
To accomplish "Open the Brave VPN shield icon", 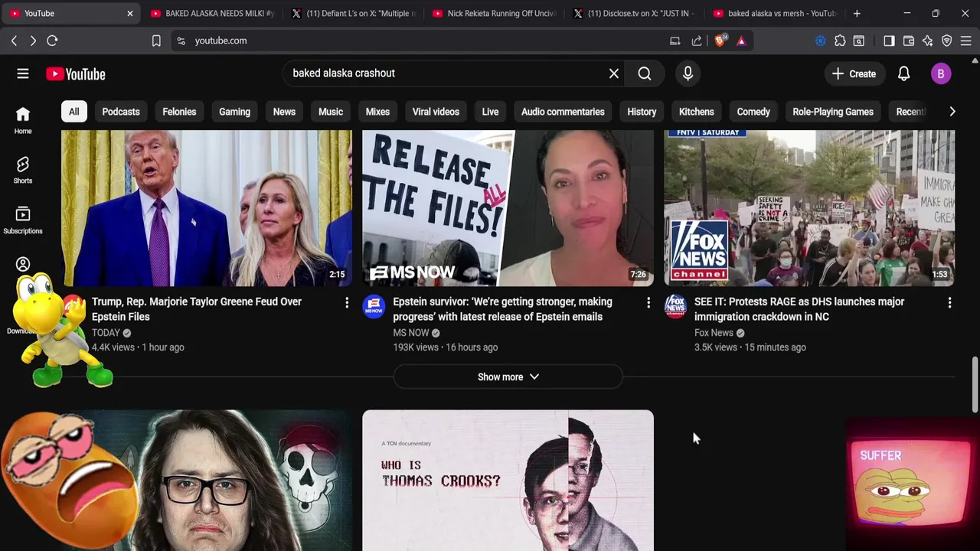I will (947, 41).
